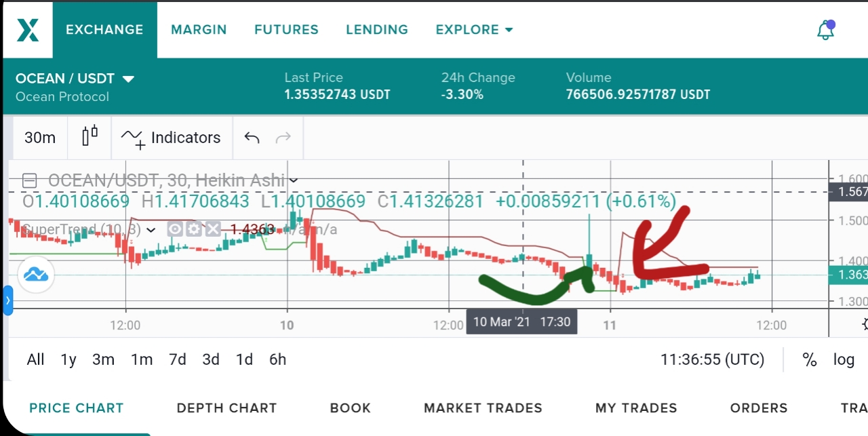Expand the OCEAN/USDT Heikin Ashi legend chevron
The height and width of the screenshot is (436, 868).
pyautogui.click(x=293, y=180)
